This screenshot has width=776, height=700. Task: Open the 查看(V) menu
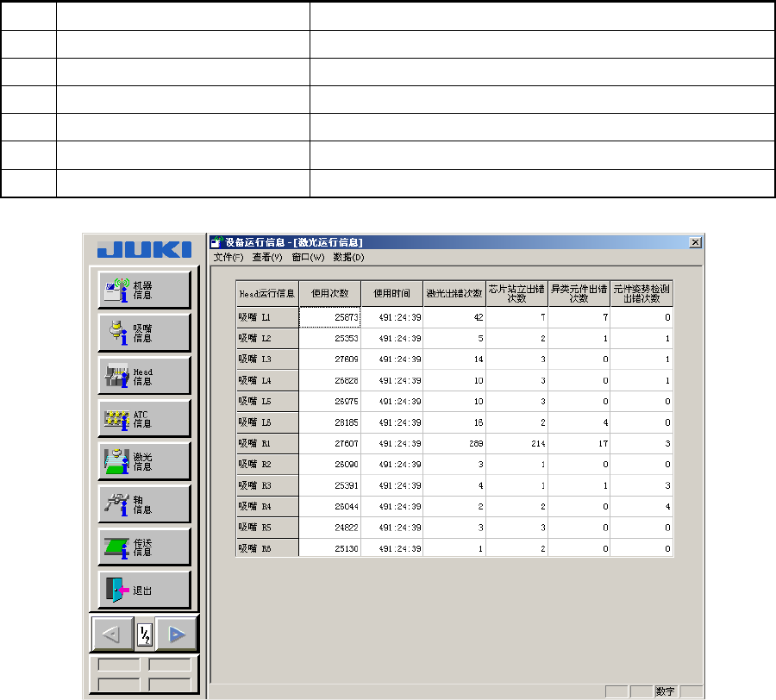[267, 257]
